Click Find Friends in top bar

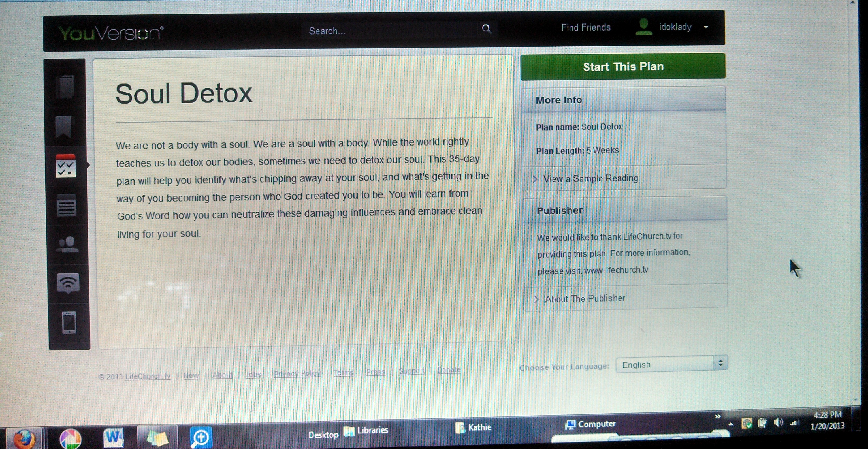(x=586, y=28)
